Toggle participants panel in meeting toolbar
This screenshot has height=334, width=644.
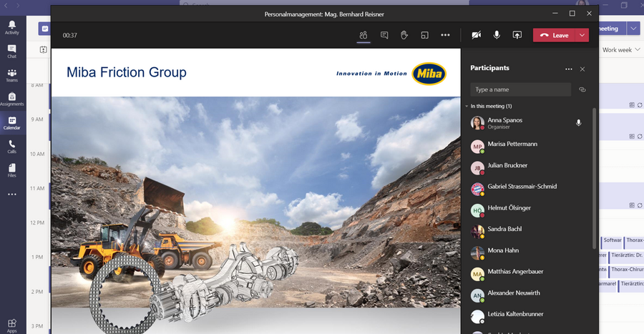point(363,35)
